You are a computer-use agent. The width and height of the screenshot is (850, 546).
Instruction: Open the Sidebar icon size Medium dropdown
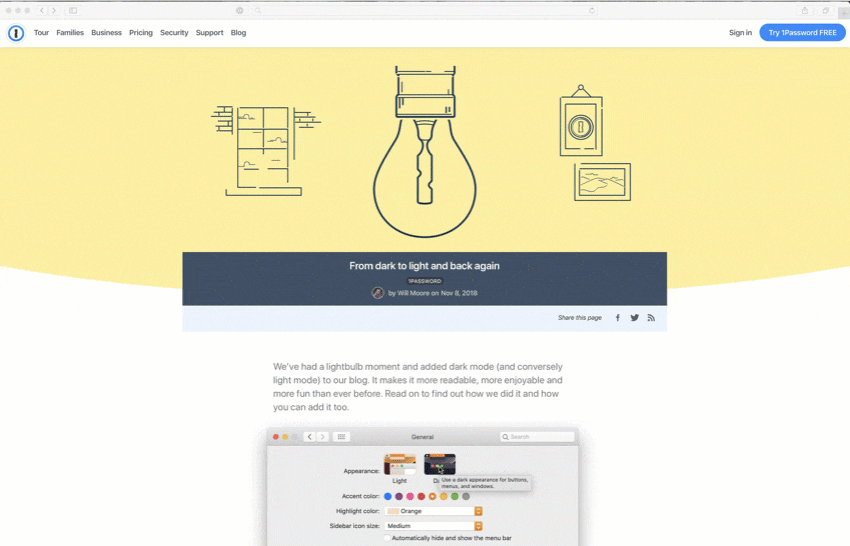point(434,526)
